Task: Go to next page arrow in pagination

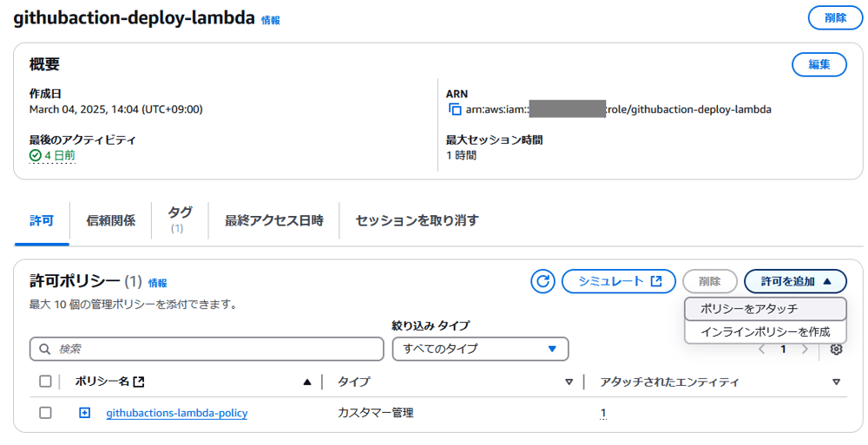Action: coord(805,350)
